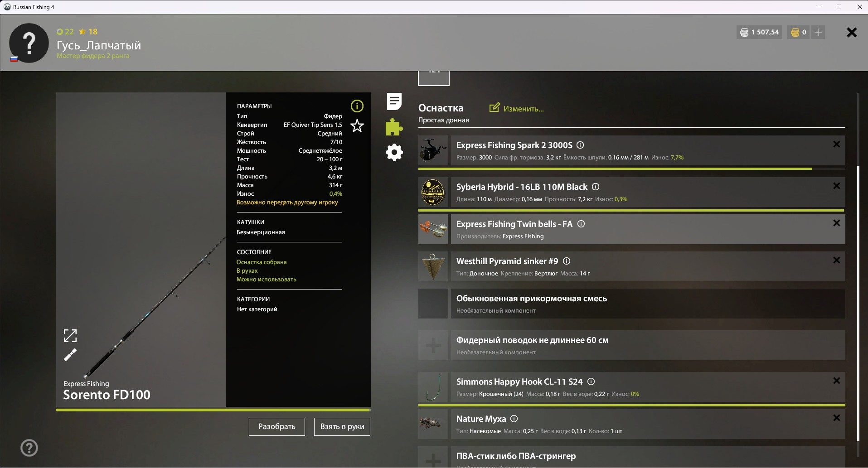Select the Syberia Hybrid line thumbnail
Viewport: 868px width, 468px height.
coord(433,192)
